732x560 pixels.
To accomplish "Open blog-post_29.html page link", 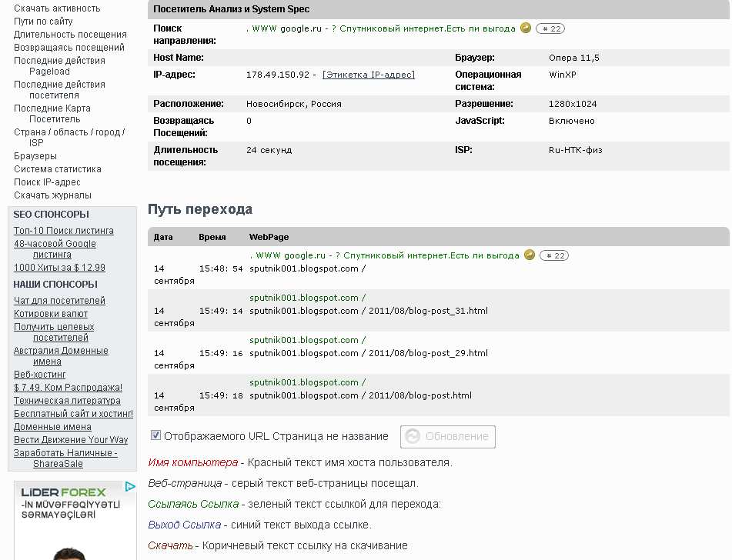I will pyautogui.click(x=369, y=353).
